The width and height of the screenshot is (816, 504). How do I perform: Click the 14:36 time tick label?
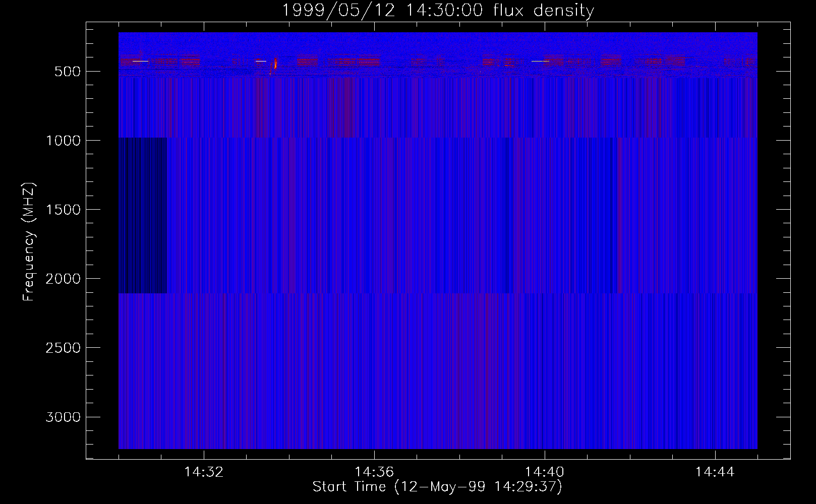pyautogui.click(x=374, y=472)
